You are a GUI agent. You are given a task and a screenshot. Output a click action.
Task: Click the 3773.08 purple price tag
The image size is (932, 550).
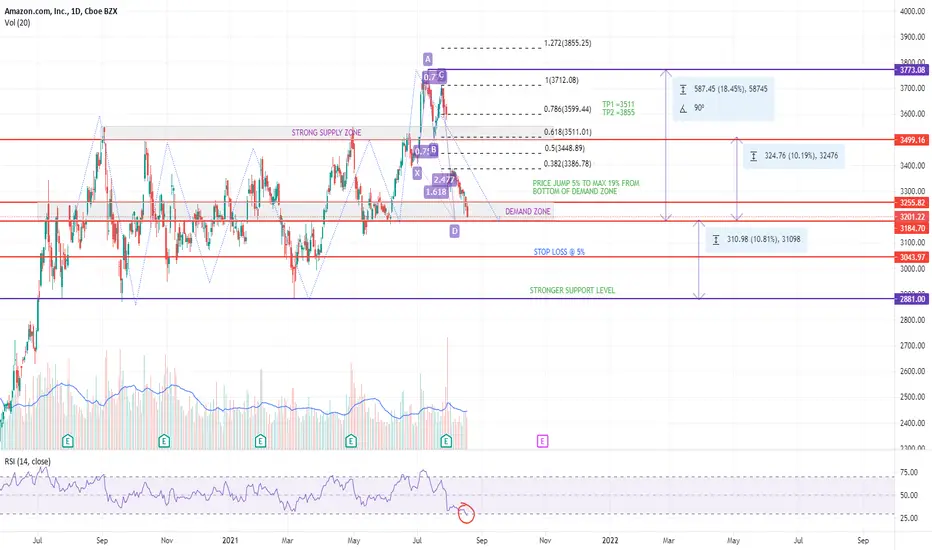coord(912,70)
